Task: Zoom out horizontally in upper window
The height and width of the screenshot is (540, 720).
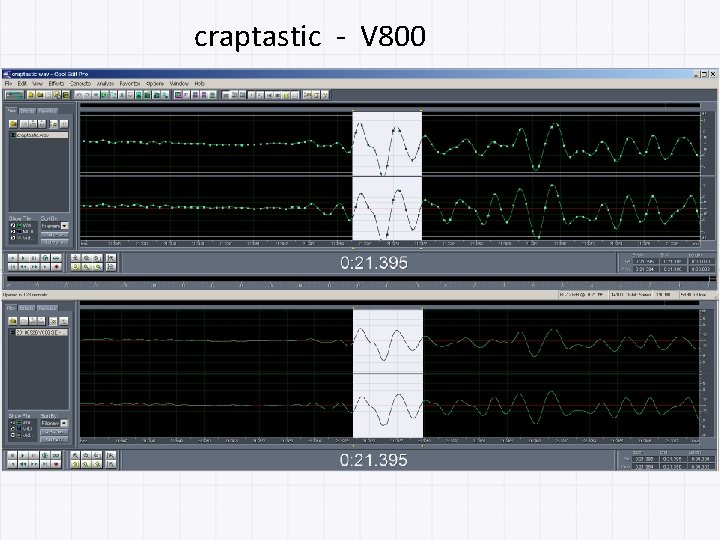Action: click(x=86, y=258)
